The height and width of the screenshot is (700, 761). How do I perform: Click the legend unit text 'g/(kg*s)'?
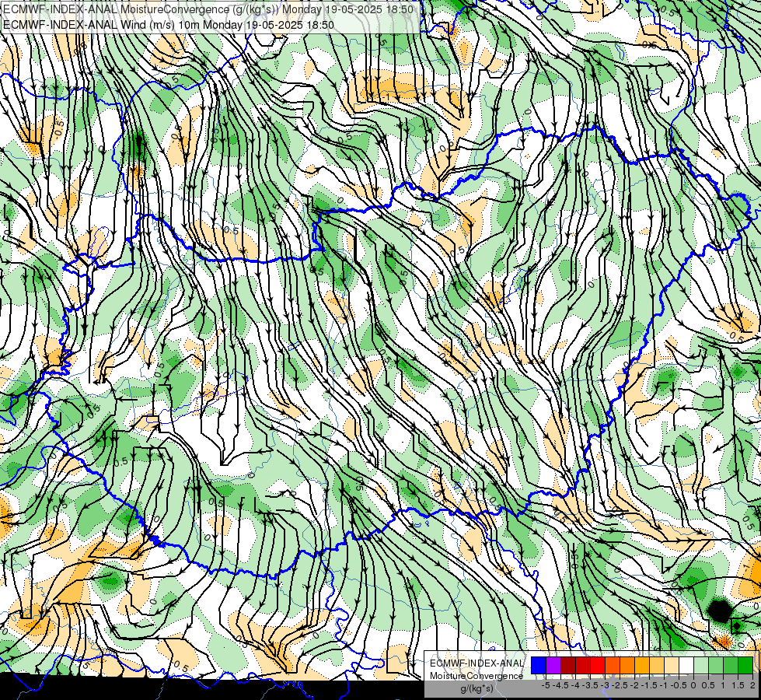[476, 688]
